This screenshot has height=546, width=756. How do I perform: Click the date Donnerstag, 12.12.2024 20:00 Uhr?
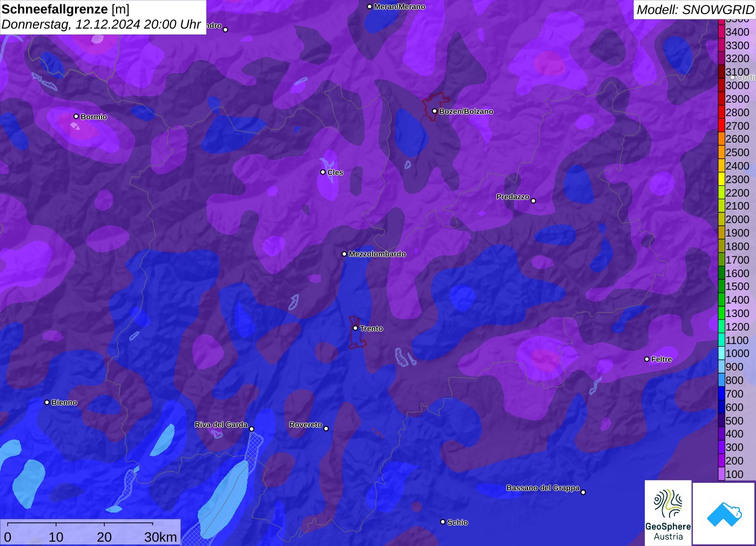click(x=102, y=25)
